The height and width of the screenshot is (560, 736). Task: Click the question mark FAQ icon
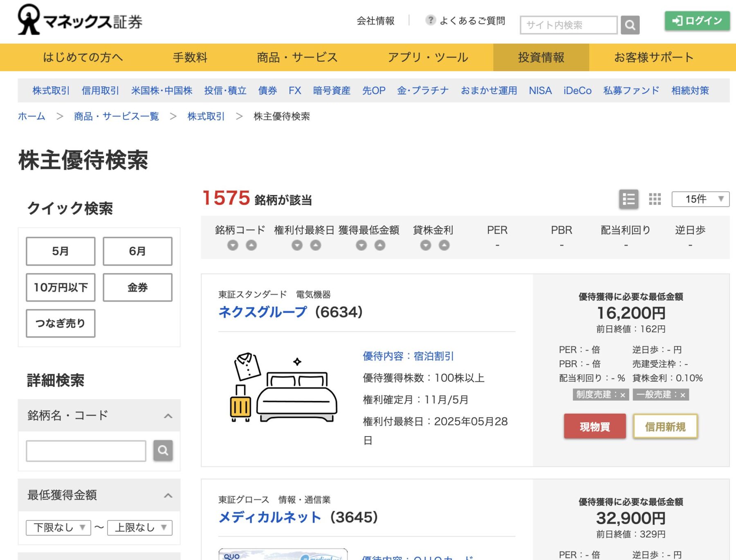pyautogui.click(x=430, y=20)
